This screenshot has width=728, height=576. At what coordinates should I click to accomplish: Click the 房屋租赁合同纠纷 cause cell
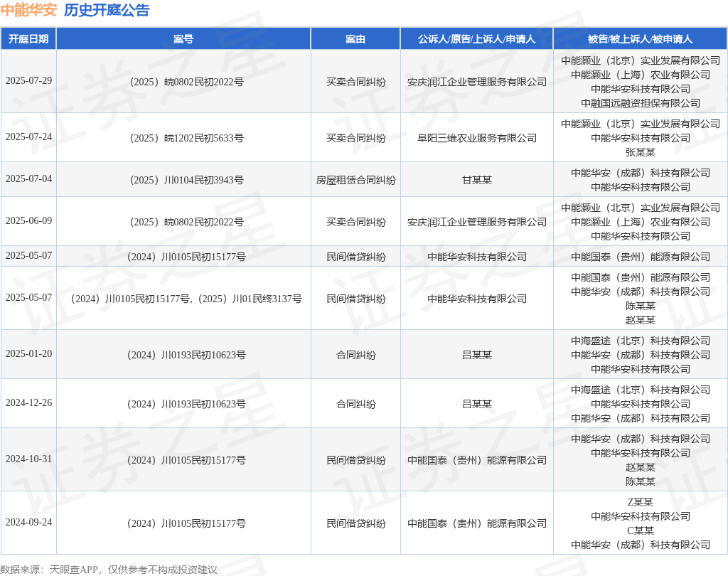coord(355,180)
